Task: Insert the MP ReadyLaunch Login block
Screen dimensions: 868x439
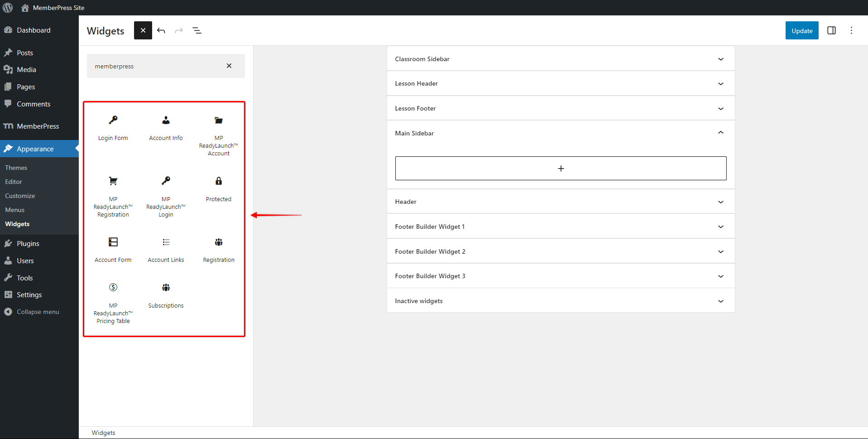Action: click(x=166, y=196)
